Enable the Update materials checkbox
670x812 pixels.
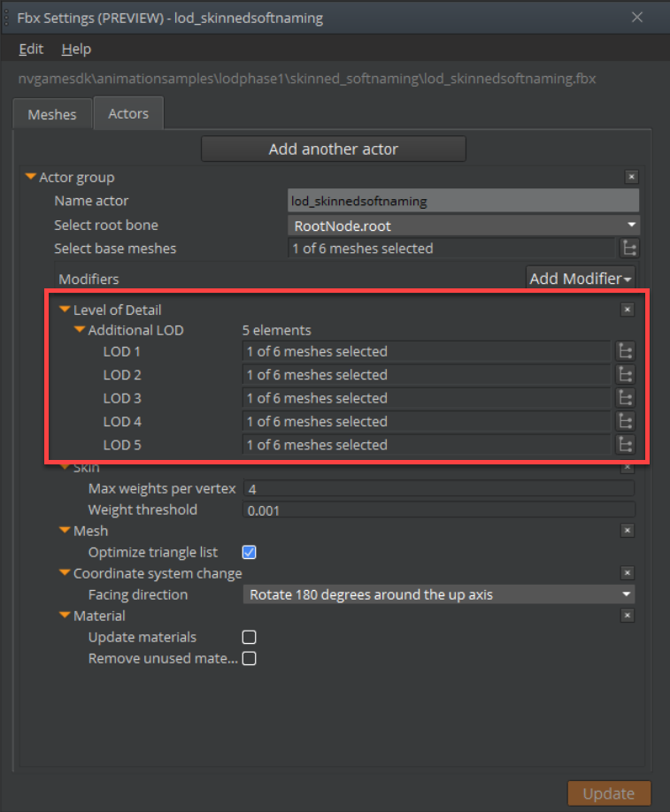point(249,637)
